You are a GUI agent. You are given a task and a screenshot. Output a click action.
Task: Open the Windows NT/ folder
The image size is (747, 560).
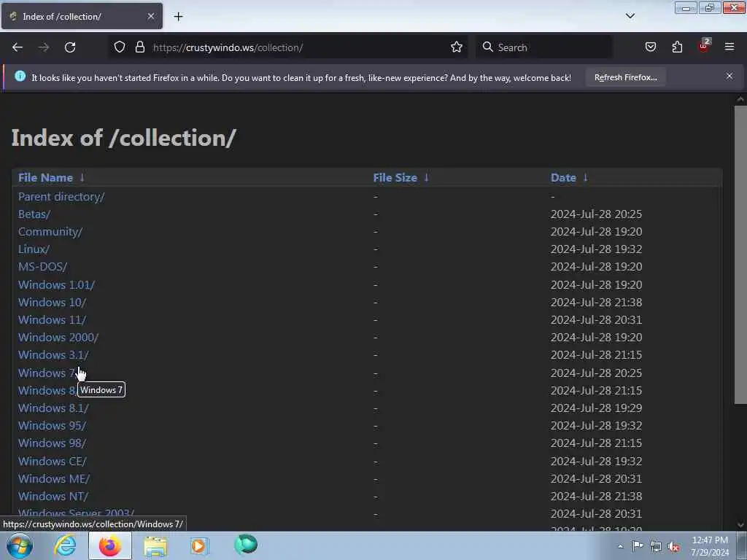[x=53, y=497]
